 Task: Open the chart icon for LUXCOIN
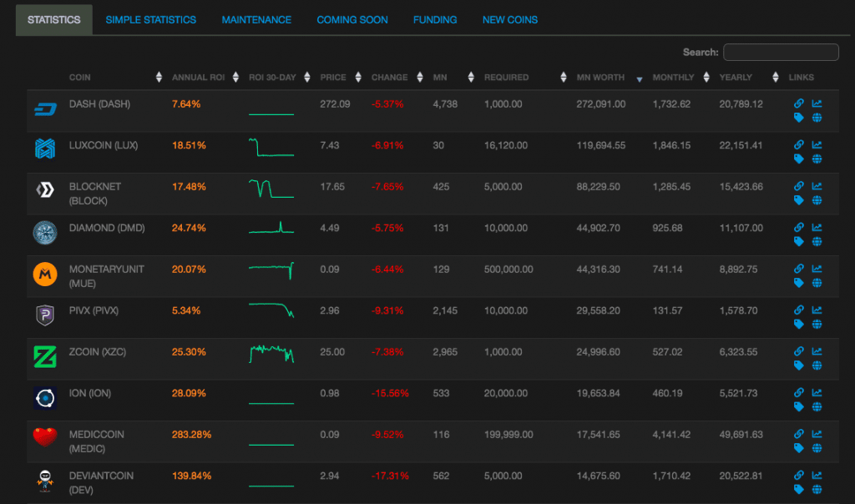tap(817, 145)
